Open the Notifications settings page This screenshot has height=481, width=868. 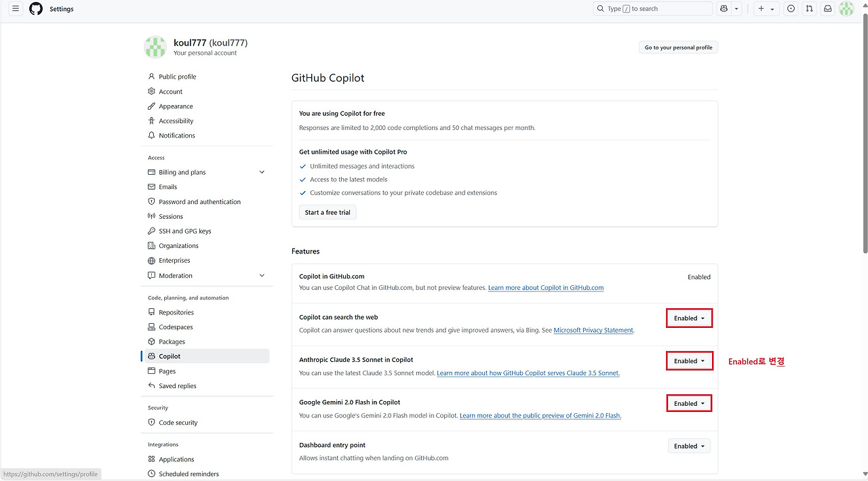click(177, 135)
